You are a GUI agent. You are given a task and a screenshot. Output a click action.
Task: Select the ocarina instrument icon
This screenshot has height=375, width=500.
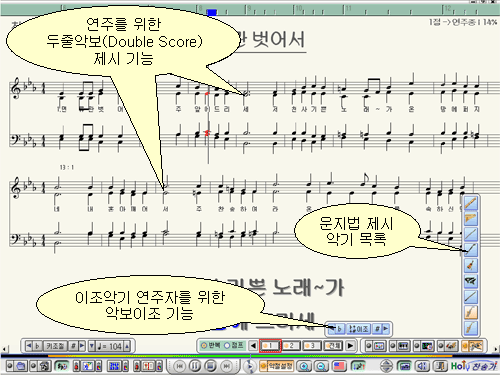471,281
